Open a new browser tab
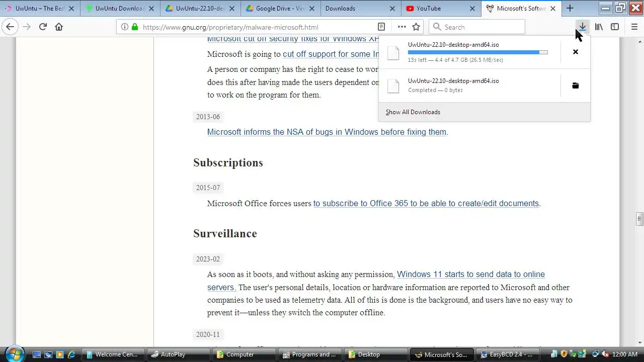644x362 pixels. pos(570,8)
